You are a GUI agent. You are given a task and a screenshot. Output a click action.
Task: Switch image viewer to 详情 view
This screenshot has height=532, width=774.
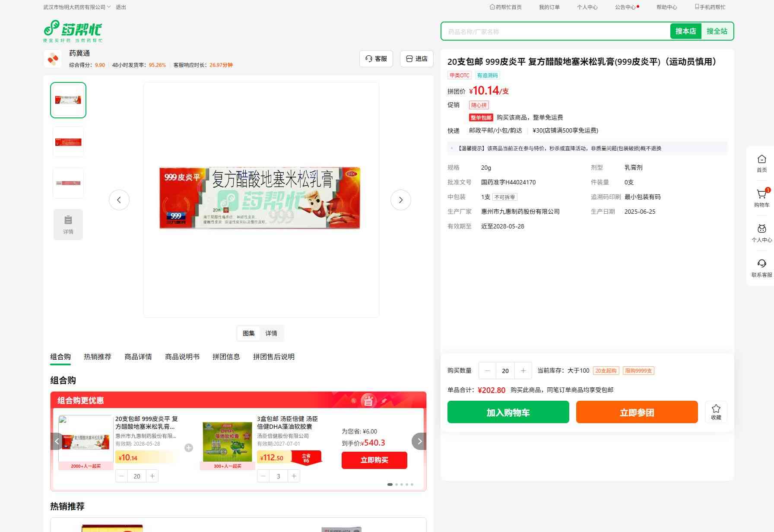point(271,333)
